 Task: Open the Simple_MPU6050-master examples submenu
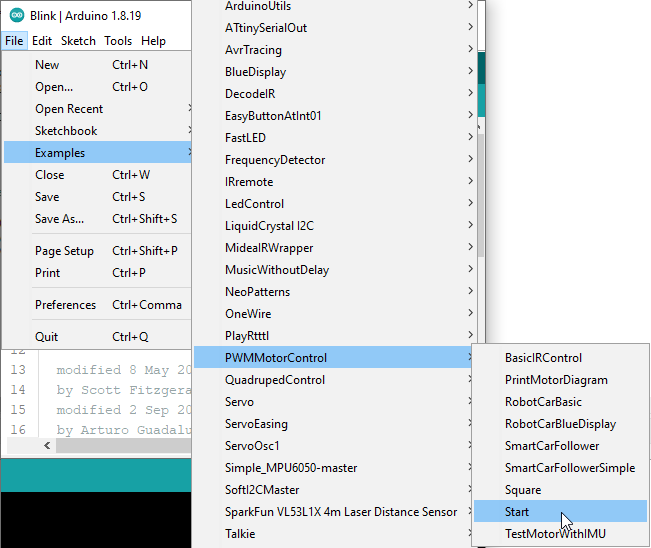coord(333,468)
